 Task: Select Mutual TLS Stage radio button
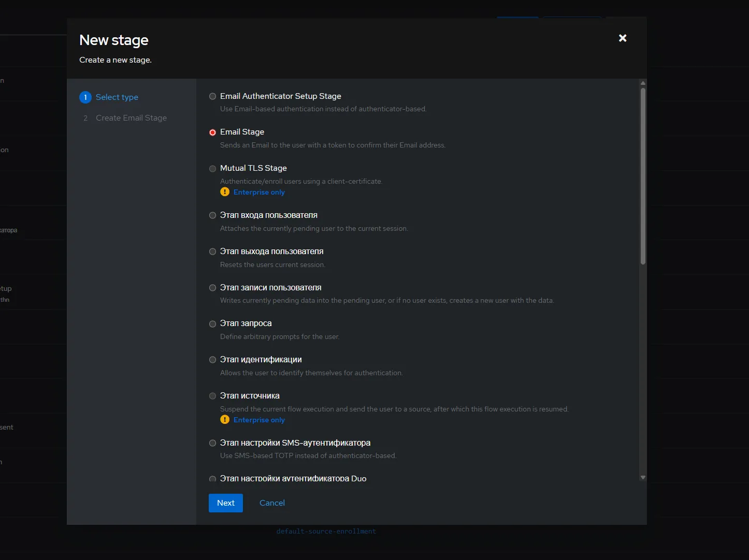(212, 169)
